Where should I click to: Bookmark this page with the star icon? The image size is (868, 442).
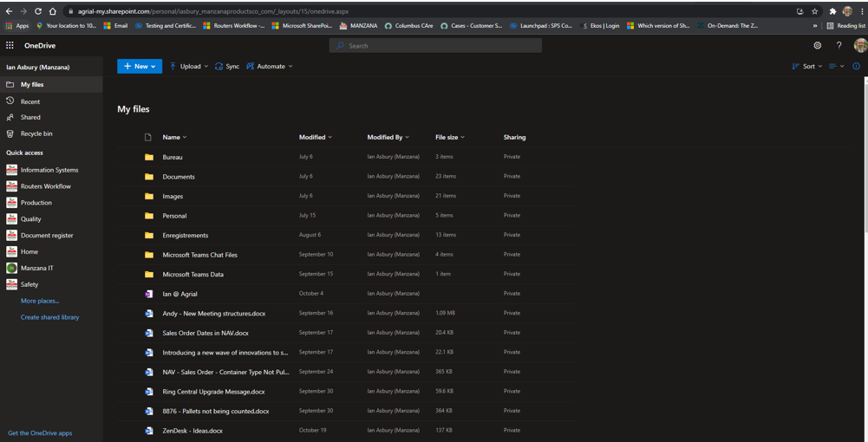click(x=815, y=11)
